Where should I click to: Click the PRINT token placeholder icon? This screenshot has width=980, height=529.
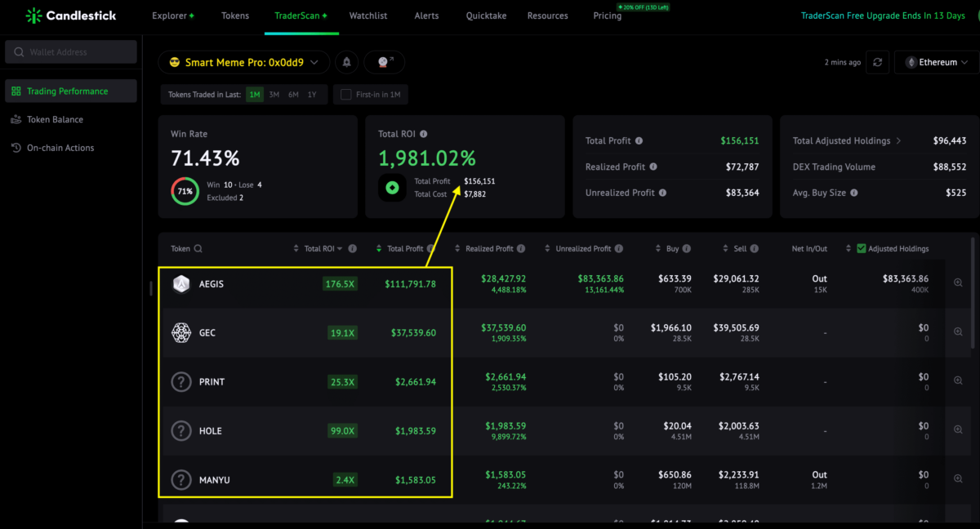[181, 382]
